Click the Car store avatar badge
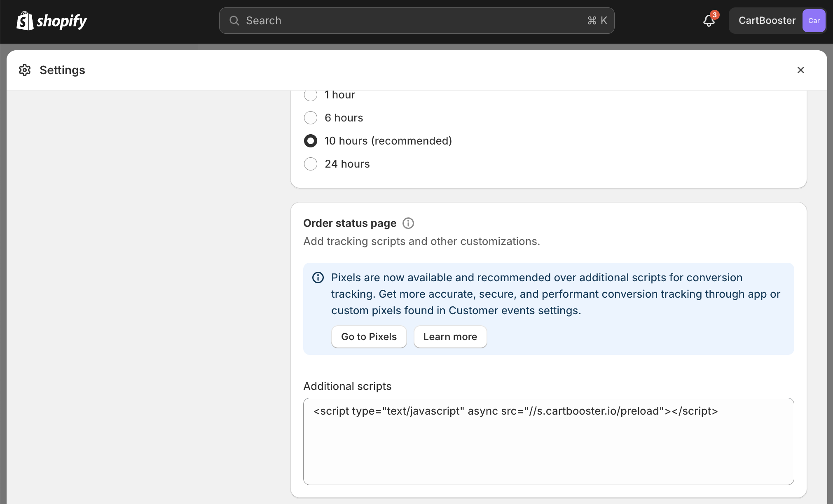Screen dimensions: 833x504 [x=813, y=20]
